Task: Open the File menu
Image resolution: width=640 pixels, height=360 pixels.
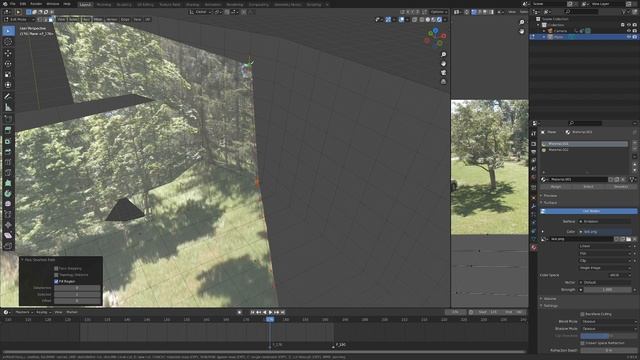Action: click(13, 4)
